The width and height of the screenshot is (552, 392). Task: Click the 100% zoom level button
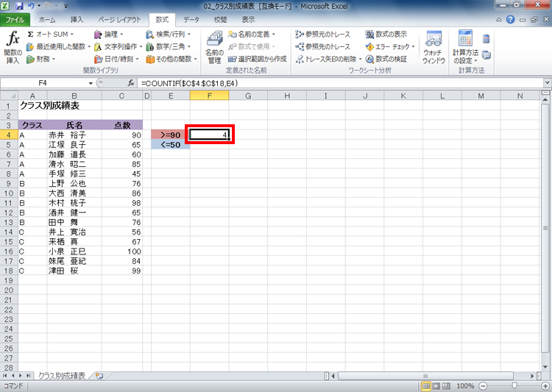pos(464,386)
